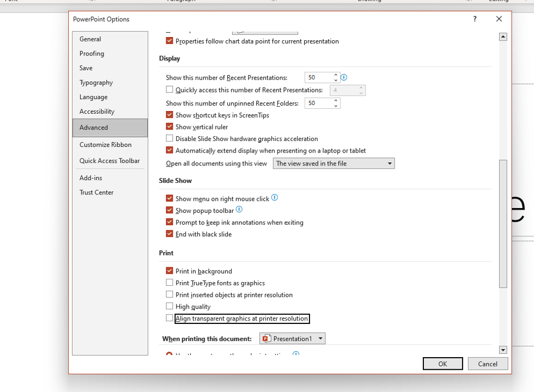Enable quick access to Recent Presentations
534x392 pixels.
(169, 90)
